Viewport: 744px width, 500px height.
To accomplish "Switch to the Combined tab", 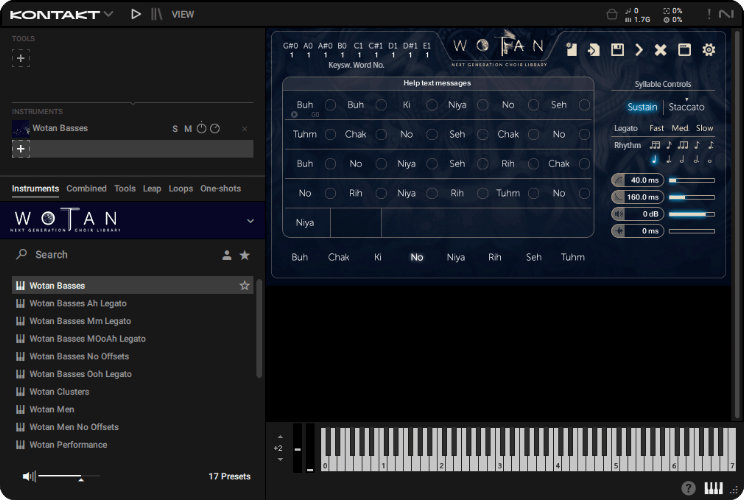I will pos(86,189).
